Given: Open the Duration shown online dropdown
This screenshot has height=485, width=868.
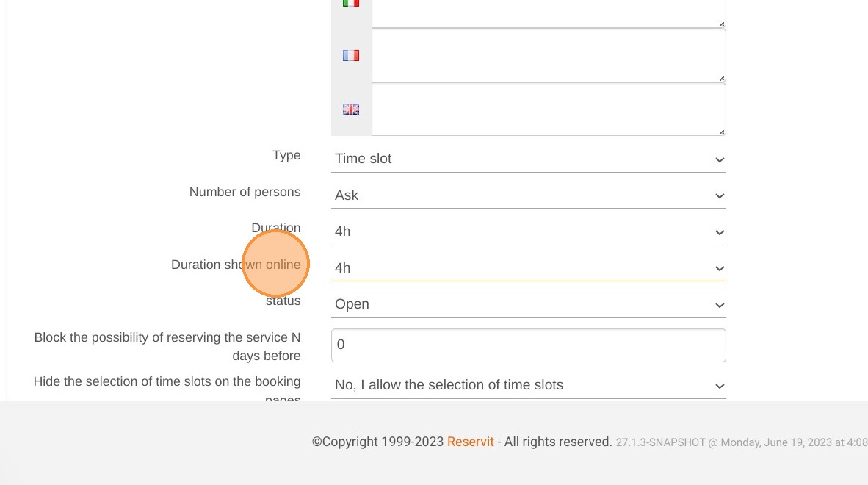Looking at the screenshot, I should (528, 268).
